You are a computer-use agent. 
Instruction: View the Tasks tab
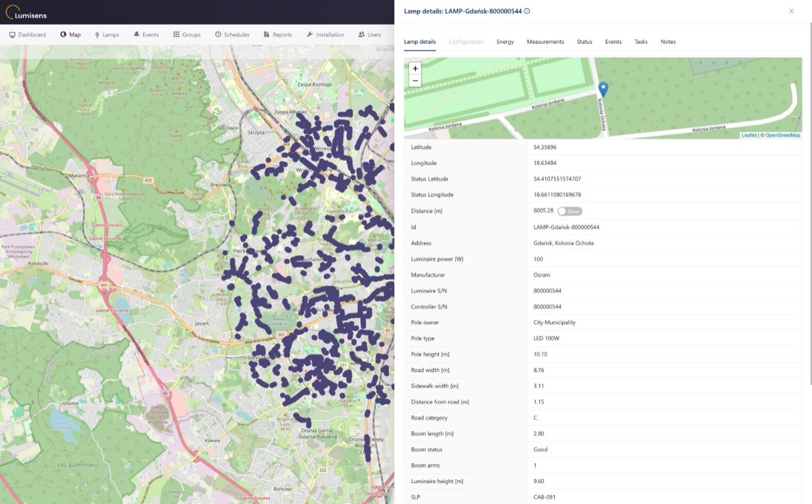point(641,42)
